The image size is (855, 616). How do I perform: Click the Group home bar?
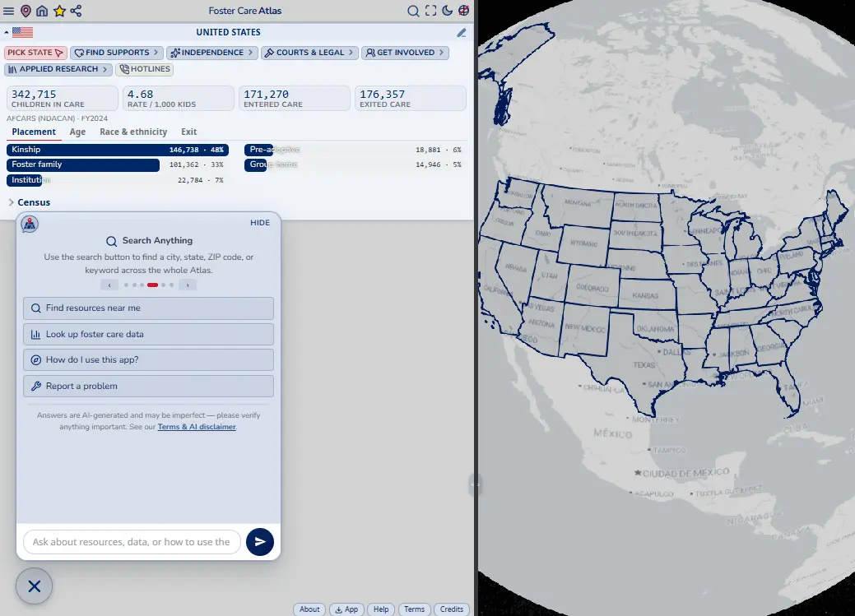point(355,164)
